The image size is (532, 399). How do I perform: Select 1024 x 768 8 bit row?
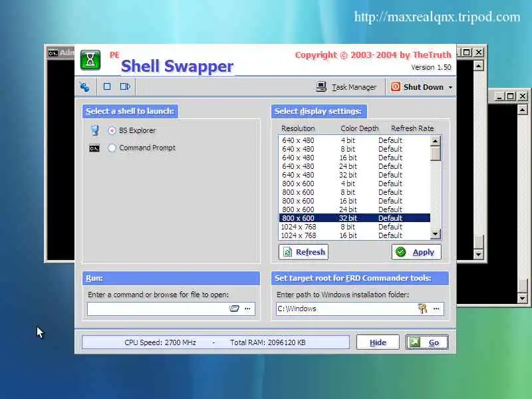354,227
